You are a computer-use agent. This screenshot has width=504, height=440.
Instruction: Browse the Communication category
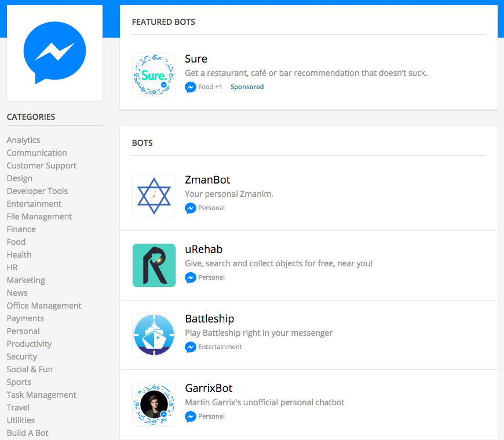[37, 153]
